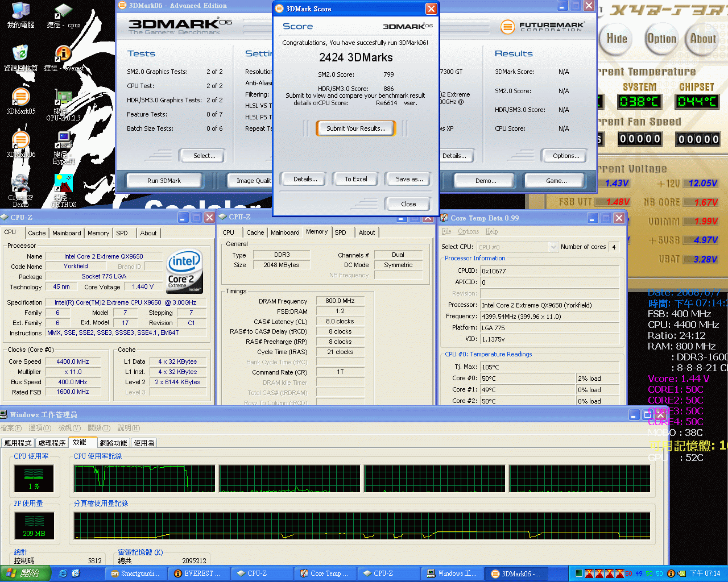The image size is (728, 582).
Task: Click Run 3DMark button
Action: tap(164, 181)
